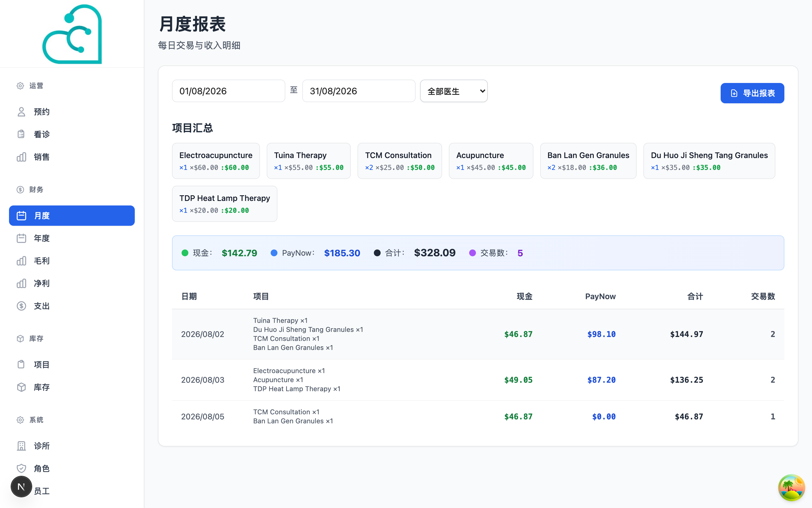Click the TDP Heat Lamp Therapy card
The width and height of the screenshot is (812, 508).
[x=224, y=204]
